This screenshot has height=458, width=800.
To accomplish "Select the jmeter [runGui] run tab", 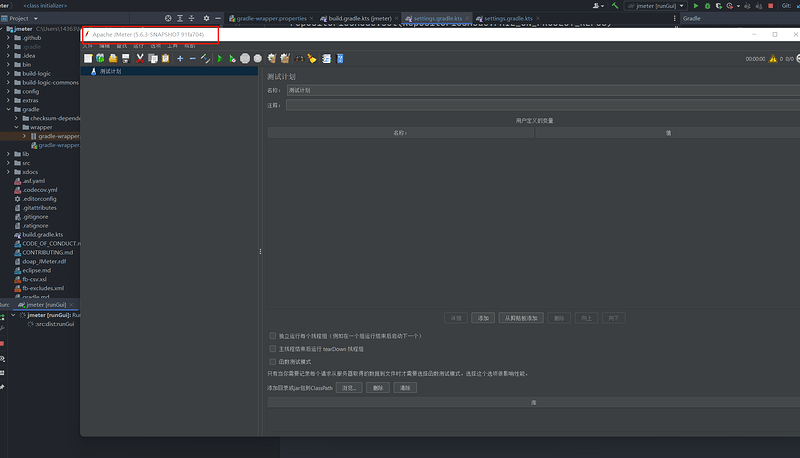I will [45, 304].
